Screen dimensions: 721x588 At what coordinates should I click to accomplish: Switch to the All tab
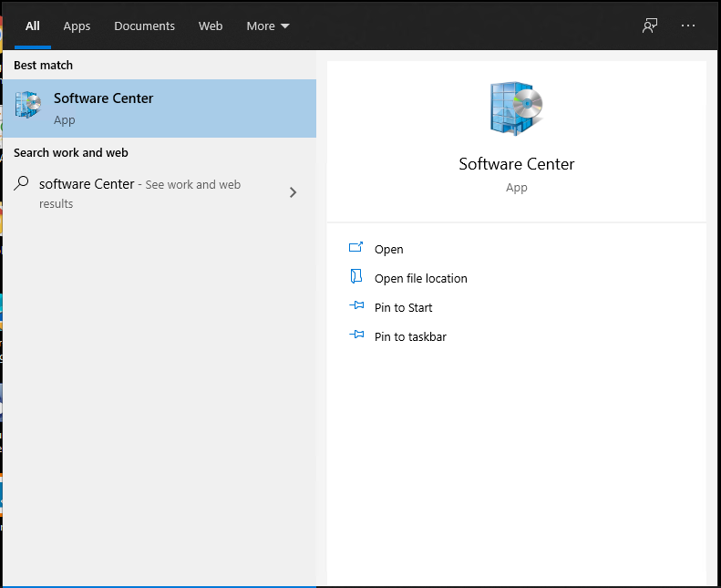pyautogui.click(x=32, y=26)
